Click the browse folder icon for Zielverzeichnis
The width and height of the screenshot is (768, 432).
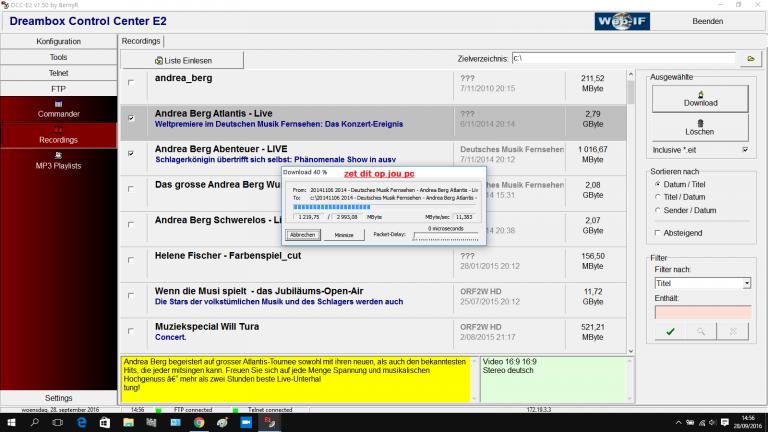pos(749,59)
